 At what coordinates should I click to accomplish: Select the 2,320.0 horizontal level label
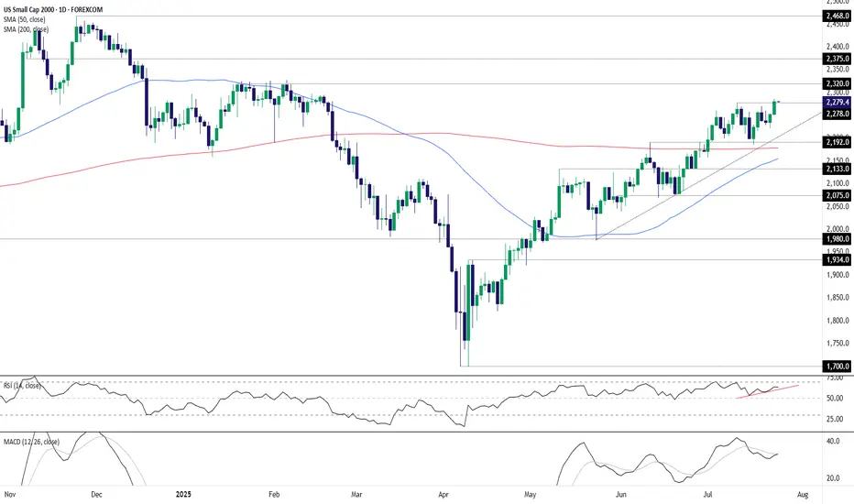point(838,84)
